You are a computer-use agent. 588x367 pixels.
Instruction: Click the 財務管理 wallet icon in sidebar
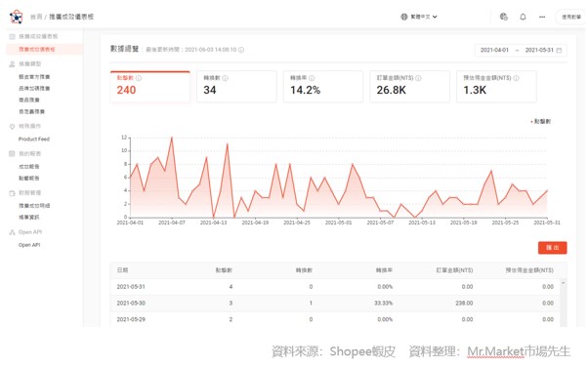12,193
